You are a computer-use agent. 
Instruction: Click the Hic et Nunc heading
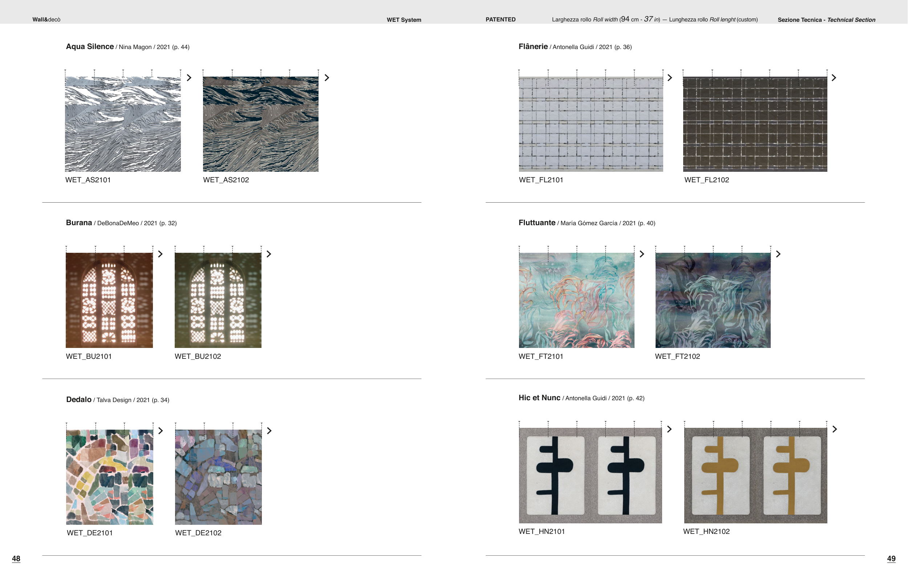(x=539, y=398)
